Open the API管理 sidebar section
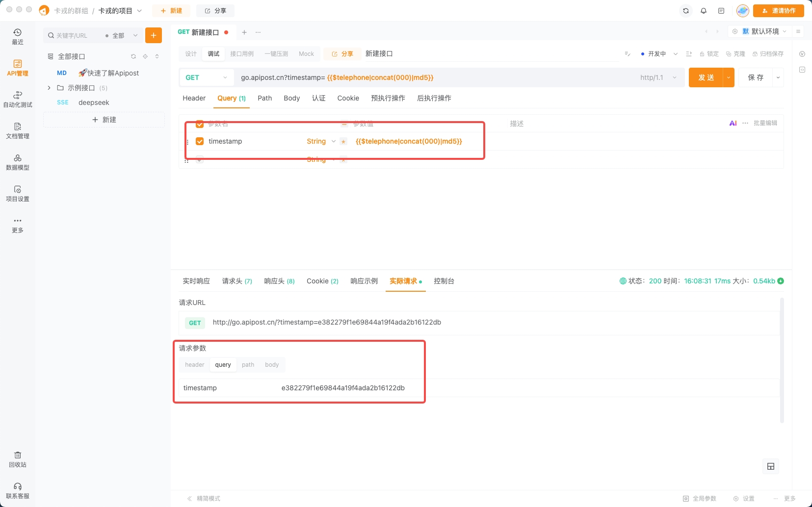Viewport: 812px width, 507px height. [x=18, y=68]
